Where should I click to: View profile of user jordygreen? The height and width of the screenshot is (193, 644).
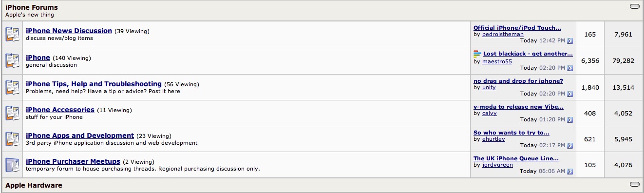[x=497, y=165]
